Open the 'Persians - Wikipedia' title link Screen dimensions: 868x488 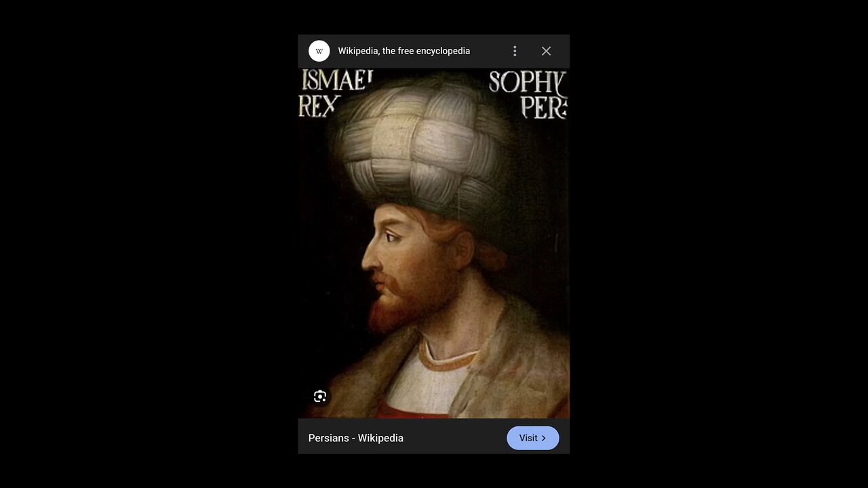(356, 438)
